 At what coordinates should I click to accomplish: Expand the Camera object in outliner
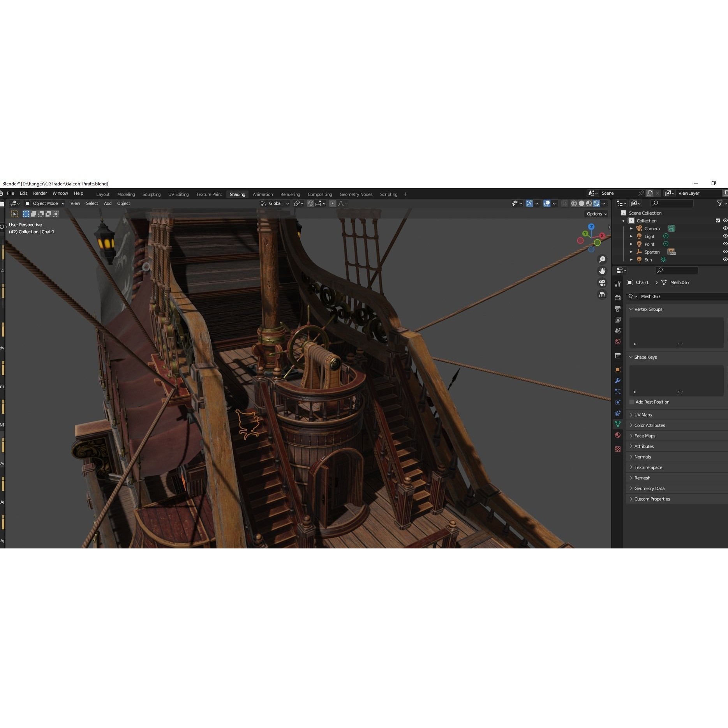pos(631,229)
